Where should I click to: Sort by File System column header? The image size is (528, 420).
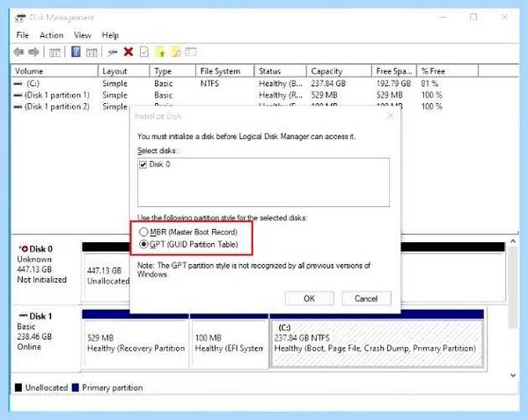click(224, 71)
